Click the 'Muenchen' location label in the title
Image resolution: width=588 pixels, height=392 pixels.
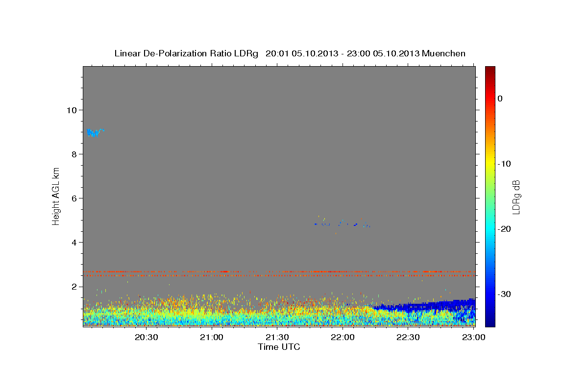tap(444, 53)
